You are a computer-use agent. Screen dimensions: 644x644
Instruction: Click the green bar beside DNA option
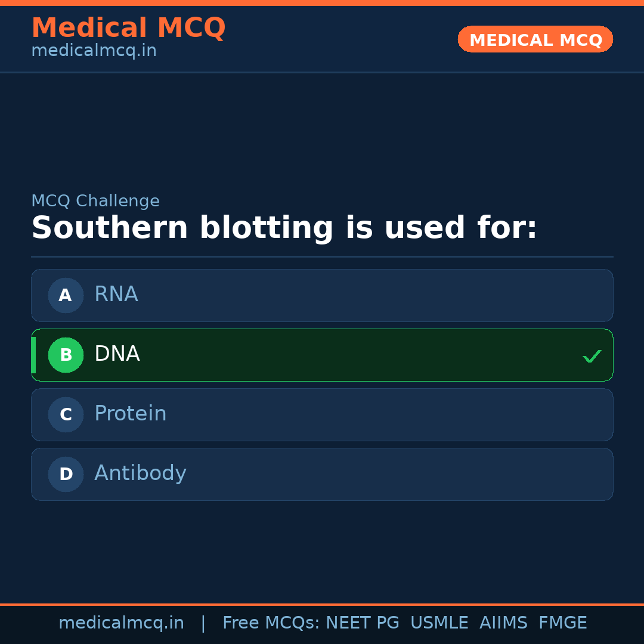33,355
